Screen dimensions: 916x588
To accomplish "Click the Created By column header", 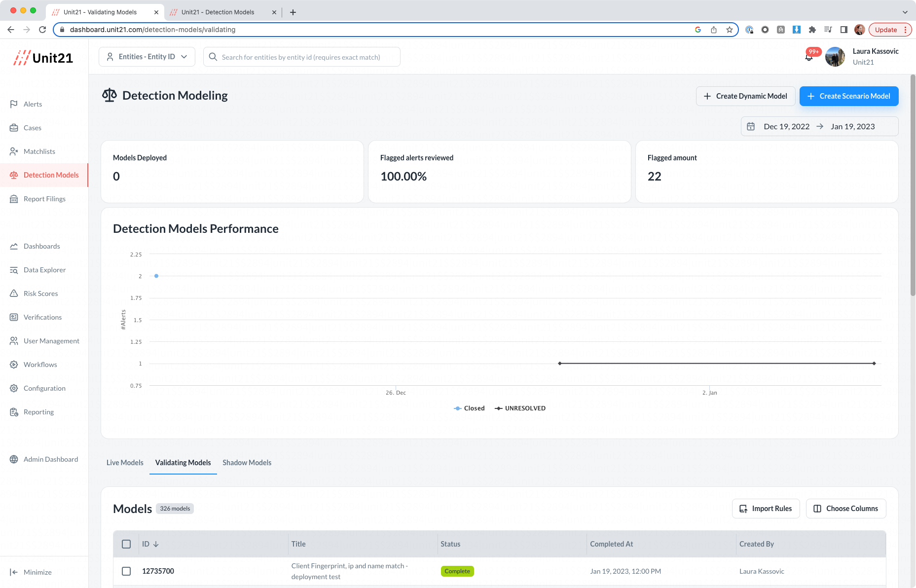I will pos(757,544).
